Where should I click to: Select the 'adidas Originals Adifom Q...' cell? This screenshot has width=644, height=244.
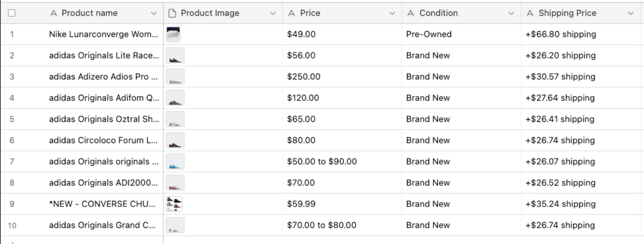point(103,98)
